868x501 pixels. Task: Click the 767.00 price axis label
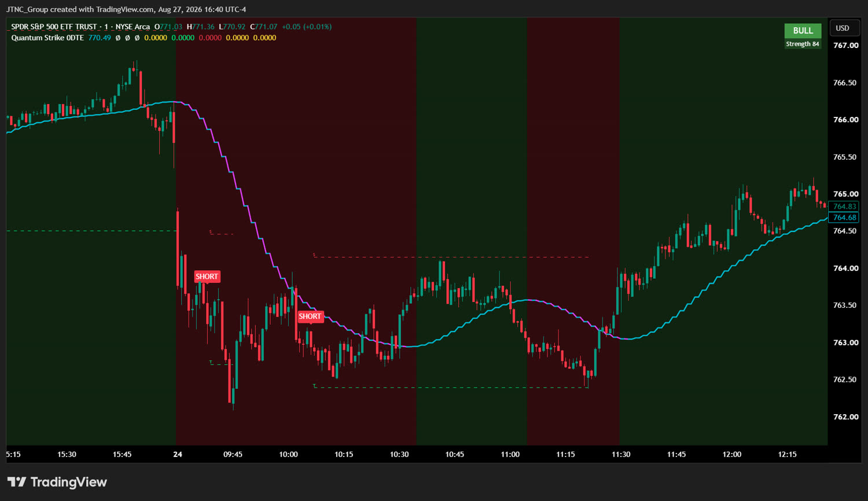845,46
